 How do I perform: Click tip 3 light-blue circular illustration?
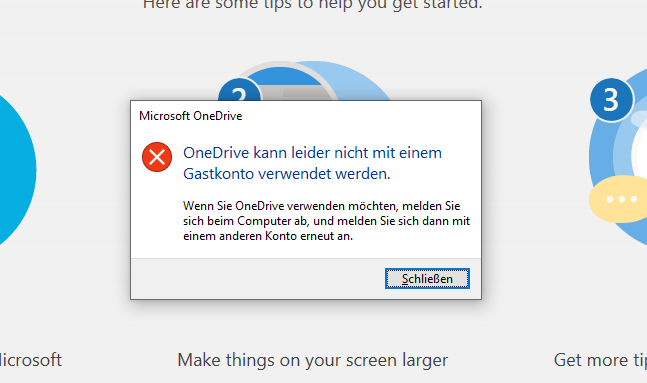(x=619, y=159)
